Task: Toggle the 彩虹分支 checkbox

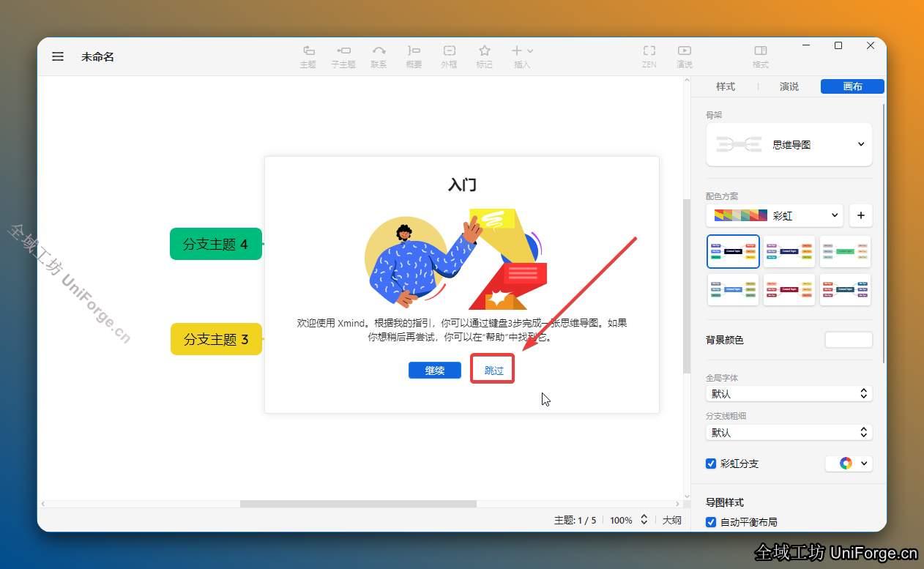Action: [x=710, y=464]
